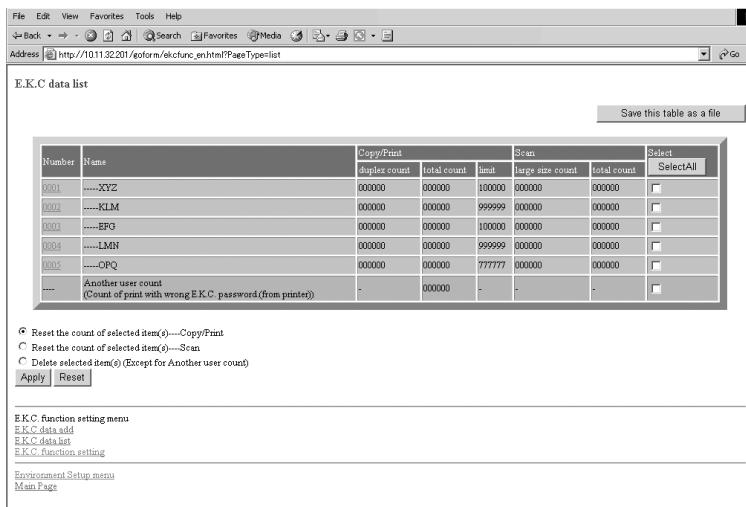Open the Media toolbar button
746x507 pixels.
click(x=265, y=36)
